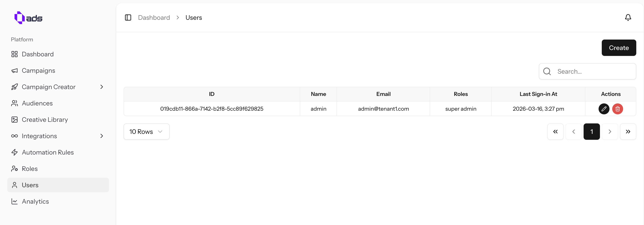The image size is (644, 225).
Task: Open the 10 Rows dropdown
Action: (146, 131)
